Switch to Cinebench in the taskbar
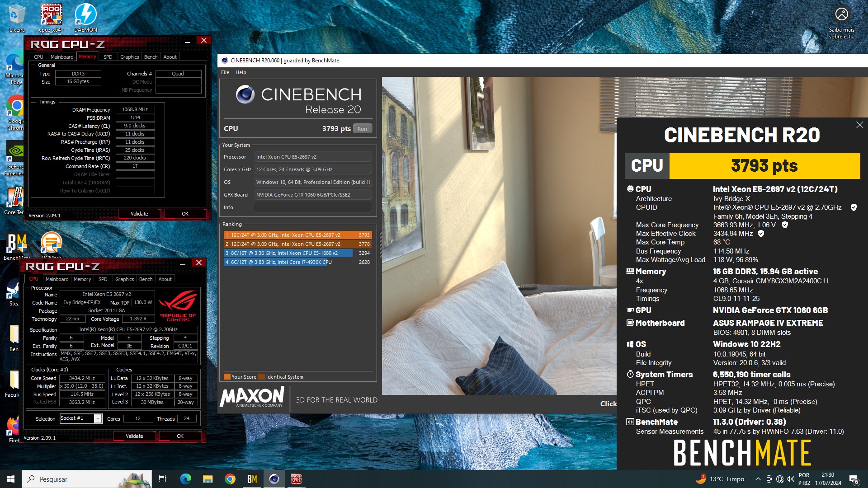Viewport: 868px width, 488px height. click(274, 479)
